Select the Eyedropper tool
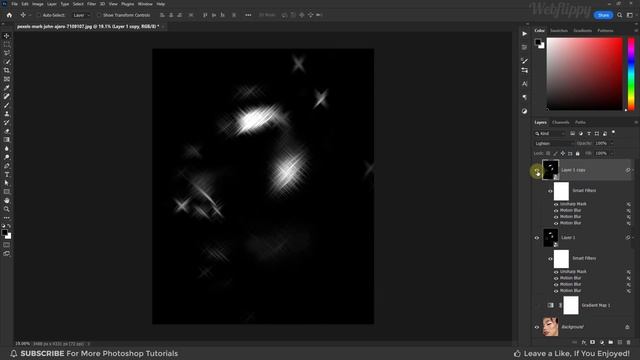 click(x=7, y=88)
